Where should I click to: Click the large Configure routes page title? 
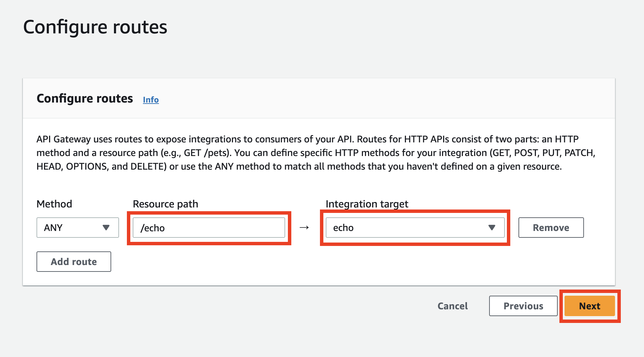pyautogui.click(x=95, y=27)
